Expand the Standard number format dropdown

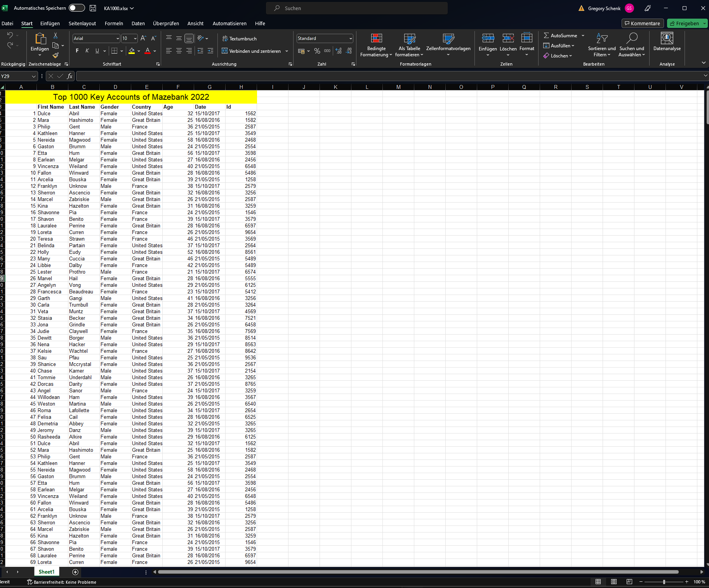click(350, 38)
